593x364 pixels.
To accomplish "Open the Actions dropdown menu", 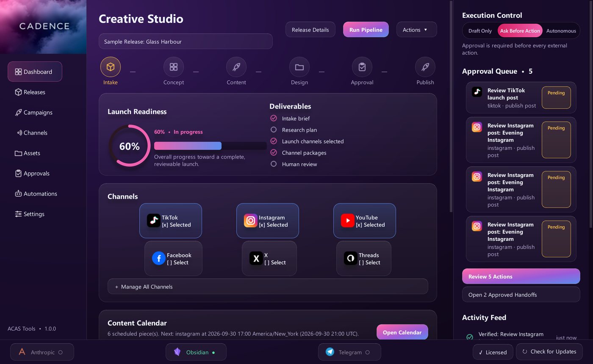I will pyautogui.click(x=416, y=30).
